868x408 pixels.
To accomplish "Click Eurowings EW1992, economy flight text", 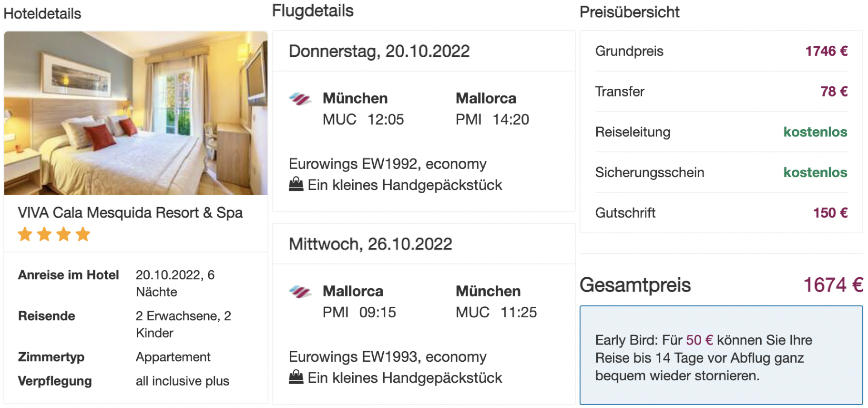I will 388,164.
